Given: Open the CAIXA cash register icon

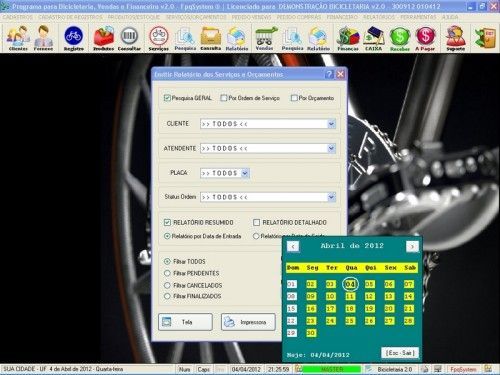Looking at the screenshot, I should pos(374,38).
